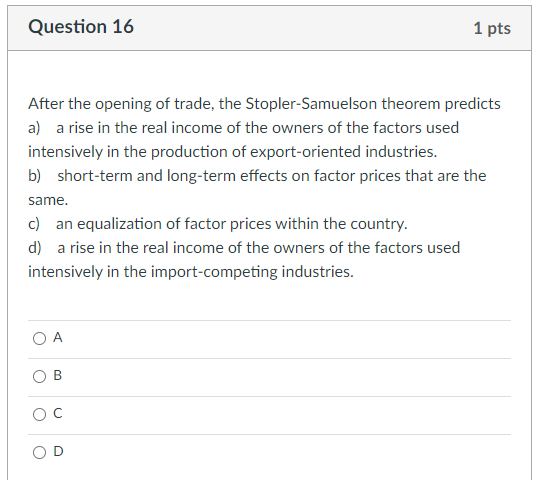Image resolution: width=558 pixels, height=480 pixels.
Task: Click the export-oriented industries text line
Action: pyautogui.click(x=233, y=152)
